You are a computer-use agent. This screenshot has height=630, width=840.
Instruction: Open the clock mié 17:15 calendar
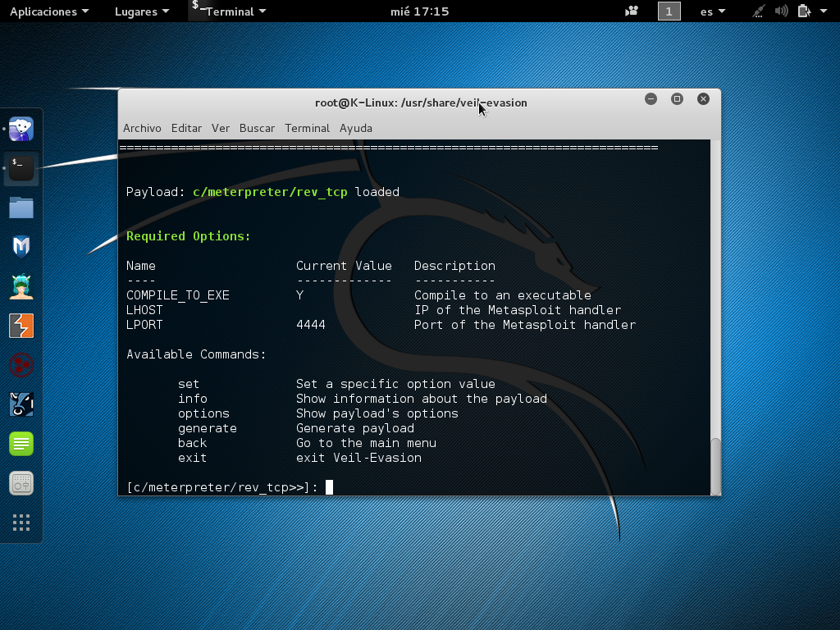click(x=419, y=11)
